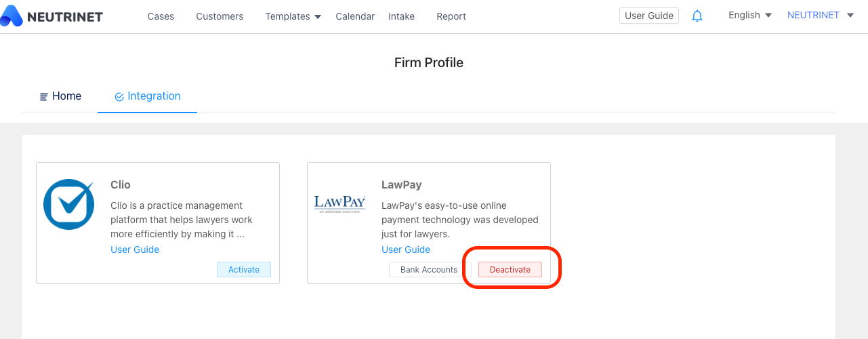
Task: Click the Neutrinet logo icon
Action: click(12, 16)
